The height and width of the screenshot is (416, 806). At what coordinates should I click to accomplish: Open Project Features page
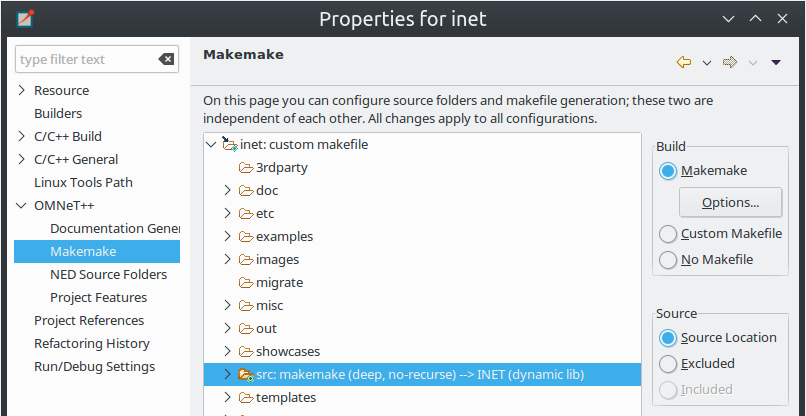coord(99,298)
